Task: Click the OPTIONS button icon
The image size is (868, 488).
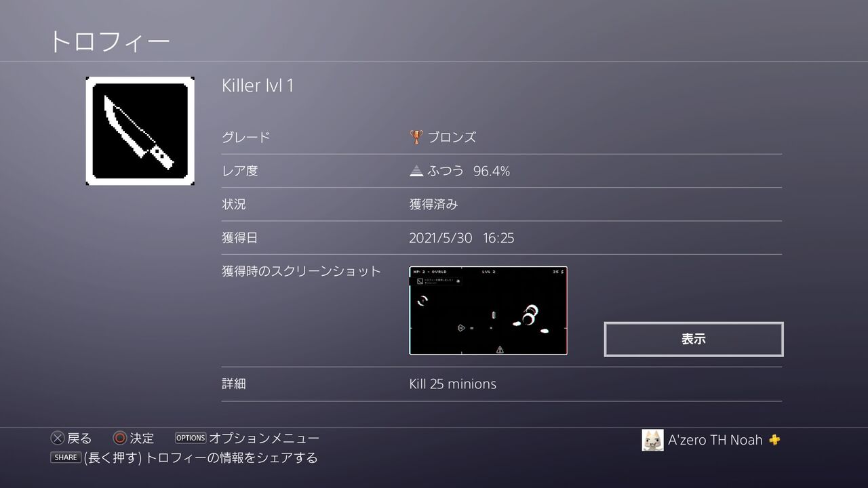Action: pos(191,438)
